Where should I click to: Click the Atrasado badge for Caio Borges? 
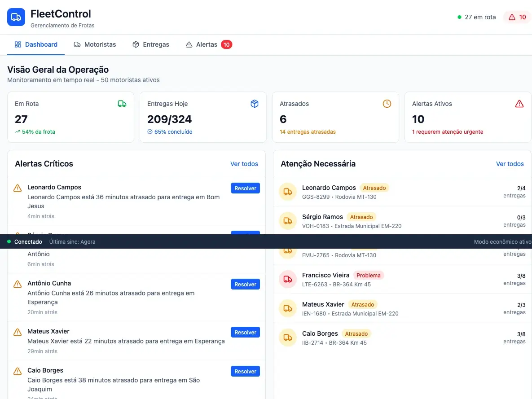pyautogui.click(x=356, y=333)
